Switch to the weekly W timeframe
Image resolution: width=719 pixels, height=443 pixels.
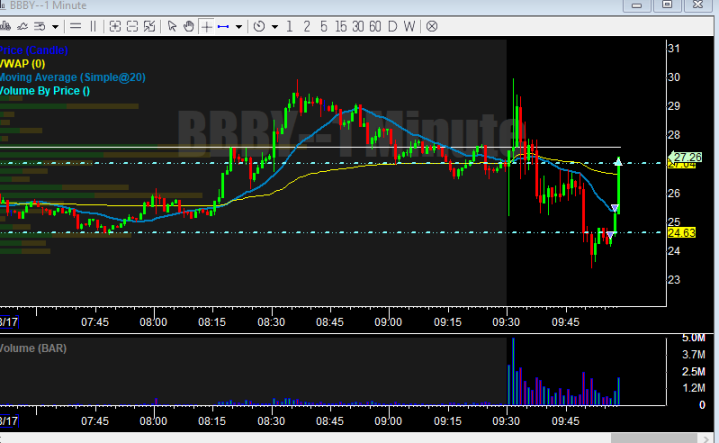[409, 27]
